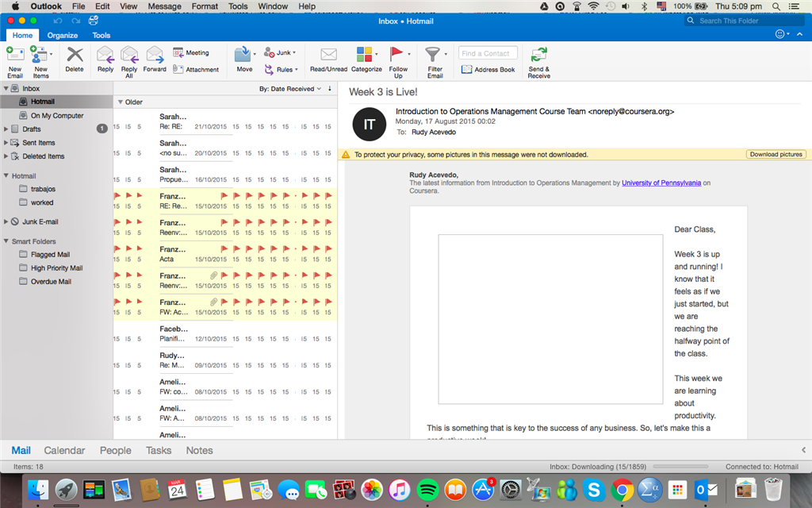Open the Window menu

(x=273, y=6)
